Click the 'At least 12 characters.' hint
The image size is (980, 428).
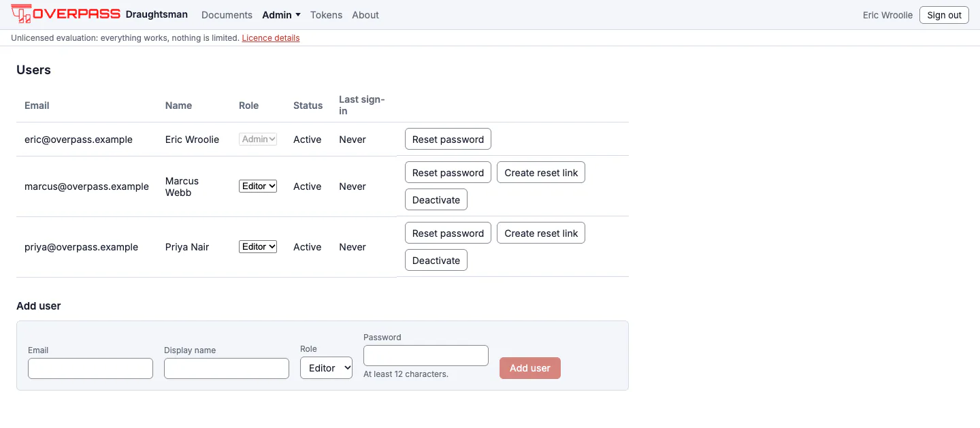pos(406,374)
